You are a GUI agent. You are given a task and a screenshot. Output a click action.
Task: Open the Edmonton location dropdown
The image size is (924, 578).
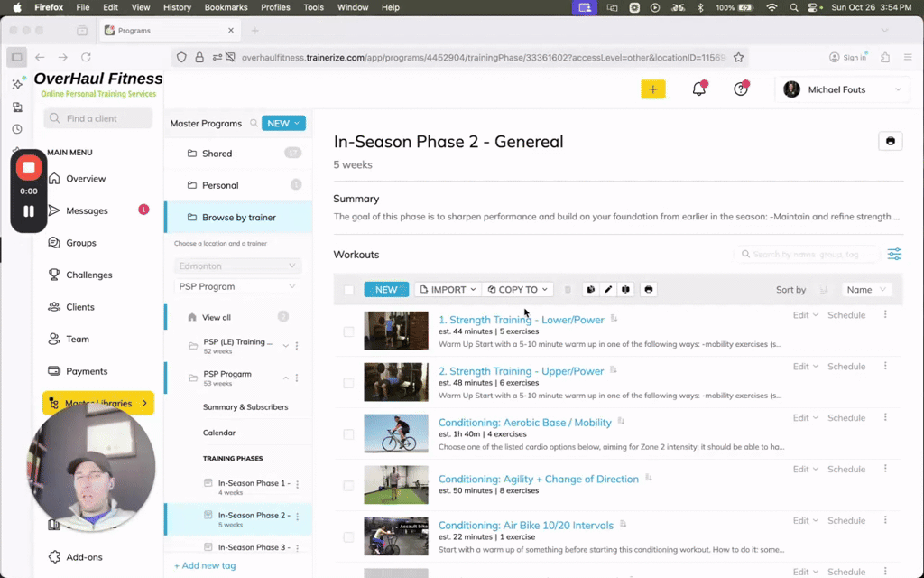(237, 266)
